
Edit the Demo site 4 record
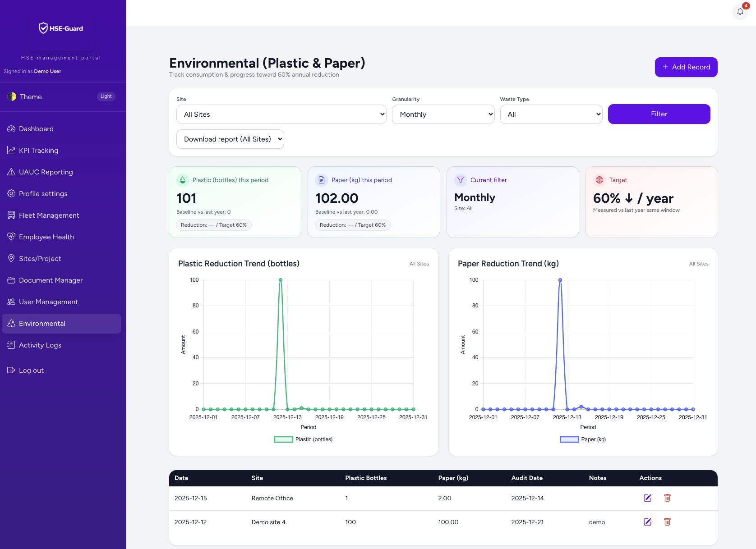click(x=647, y=522)
